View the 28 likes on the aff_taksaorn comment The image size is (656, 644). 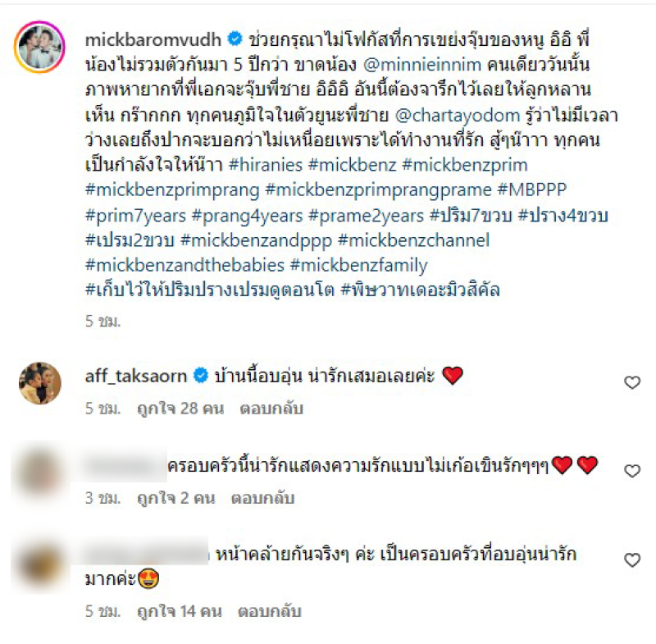click(180, 409)
